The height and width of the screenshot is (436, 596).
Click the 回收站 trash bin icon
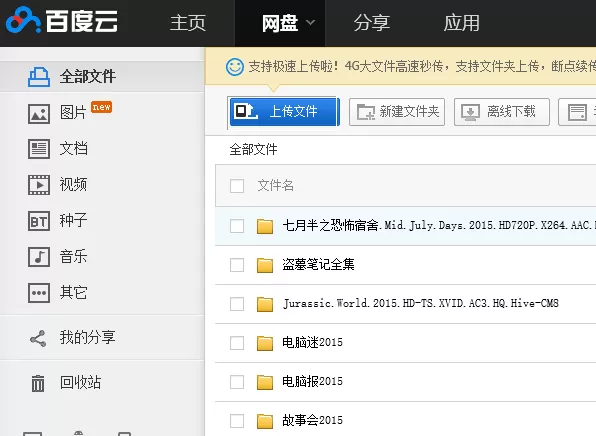point(38,383)
